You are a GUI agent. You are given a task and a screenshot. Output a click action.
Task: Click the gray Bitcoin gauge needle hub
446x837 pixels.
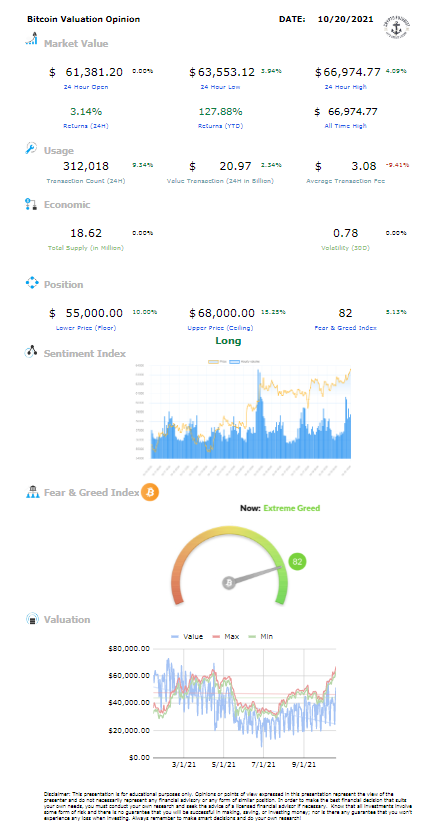click(229, 583)
